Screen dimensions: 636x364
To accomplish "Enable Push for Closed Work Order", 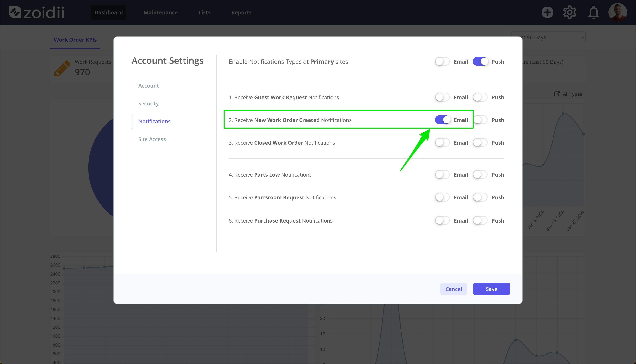I will coord(480,143).
